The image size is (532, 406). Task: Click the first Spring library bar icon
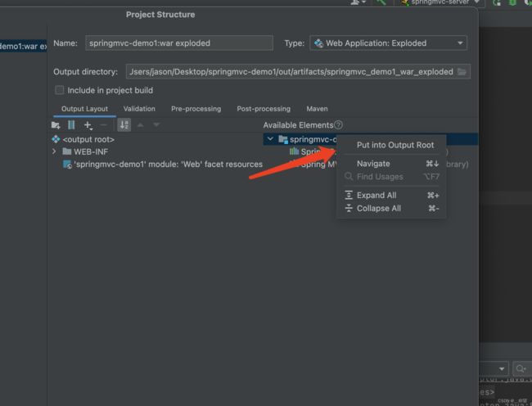294,151
